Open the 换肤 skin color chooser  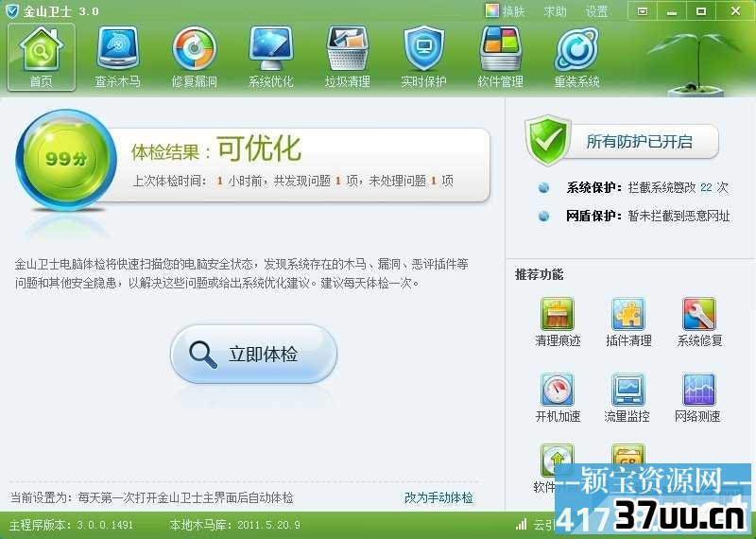pyautogui.click(x=505, y=11)
